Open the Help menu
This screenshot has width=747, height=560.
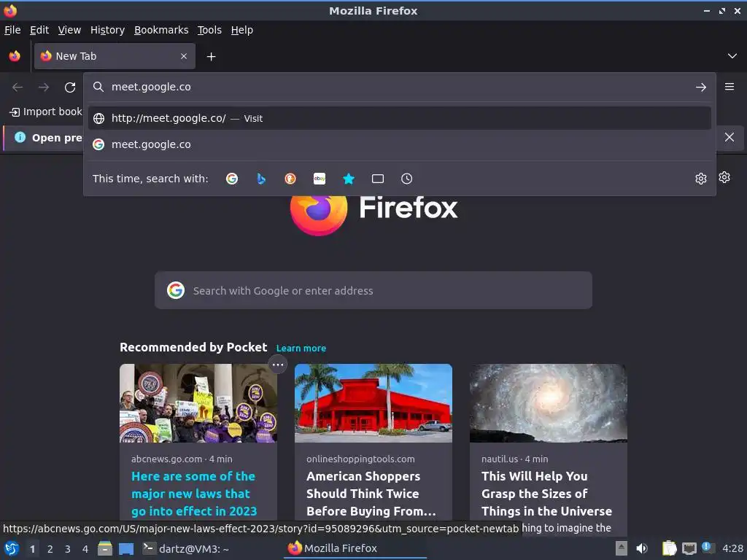[x=242, y=30]
